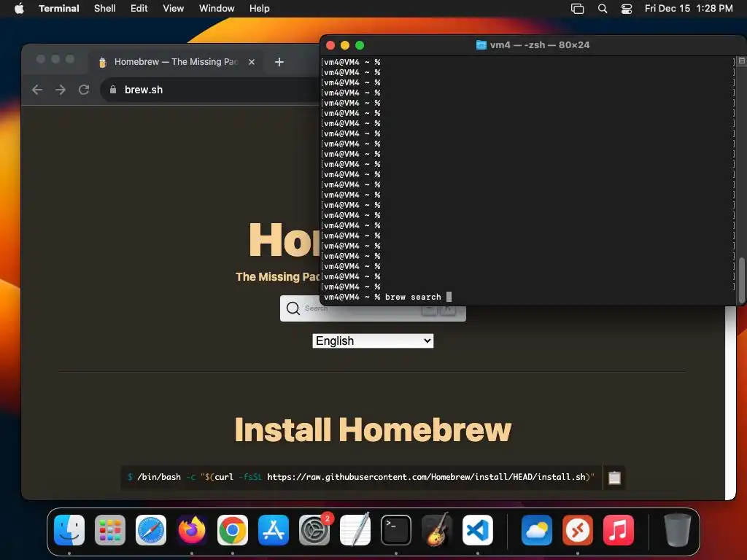Launch Firefox from the dock

[192, 530]
